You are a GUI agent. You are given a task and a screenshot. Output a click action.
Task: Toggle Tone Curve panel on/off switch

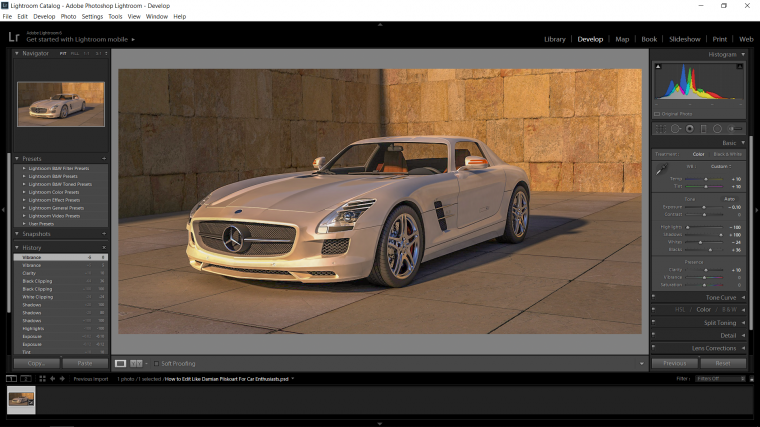[653, 297]
